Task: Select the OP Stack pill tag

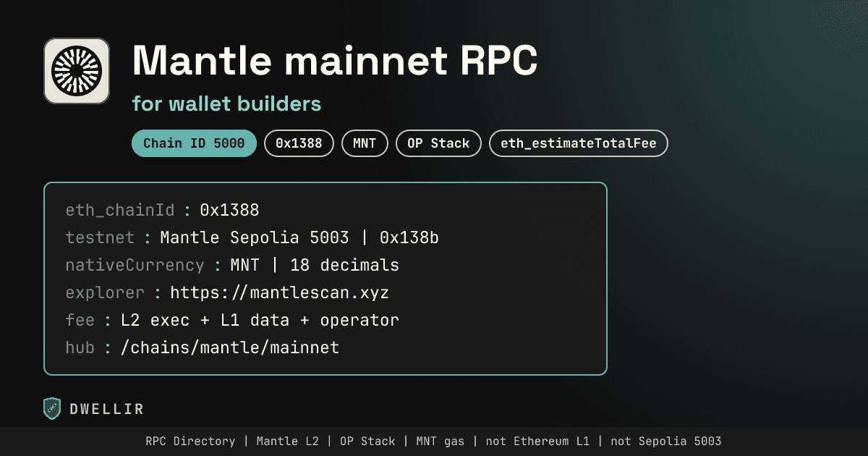Action: pyautogui.click(x=438, y=143)
